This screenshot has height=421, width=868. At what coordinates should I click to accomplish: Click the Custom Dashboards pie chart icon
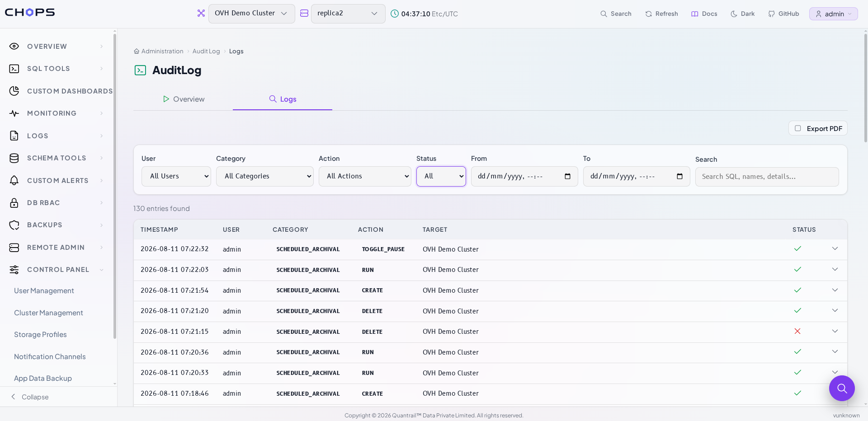pos(14,91)
